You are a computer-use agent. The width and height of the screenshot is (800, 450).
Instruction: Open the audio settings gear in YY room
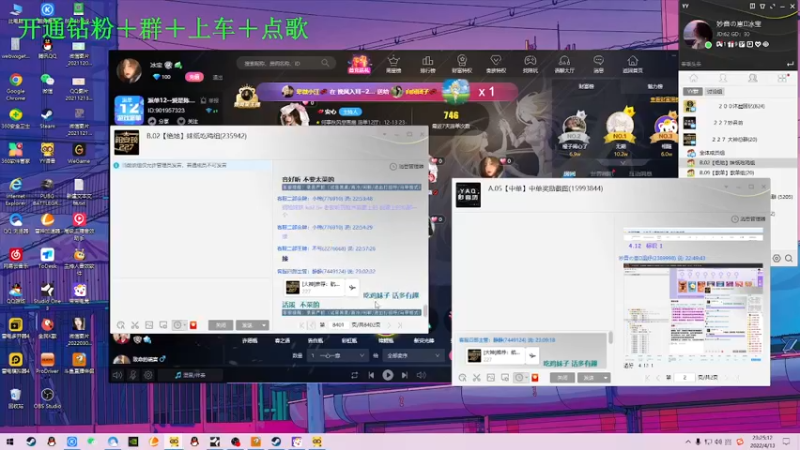(x=148, y=375)
